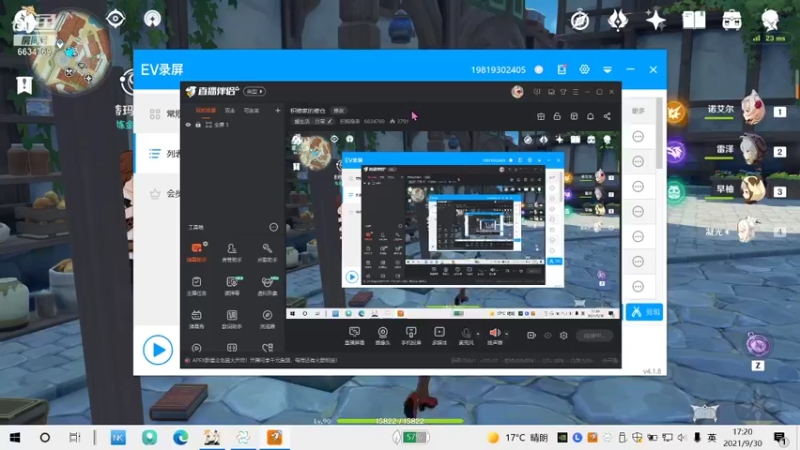
Task: Toggle the round white indicator beside EV account number
Action: 539,69
